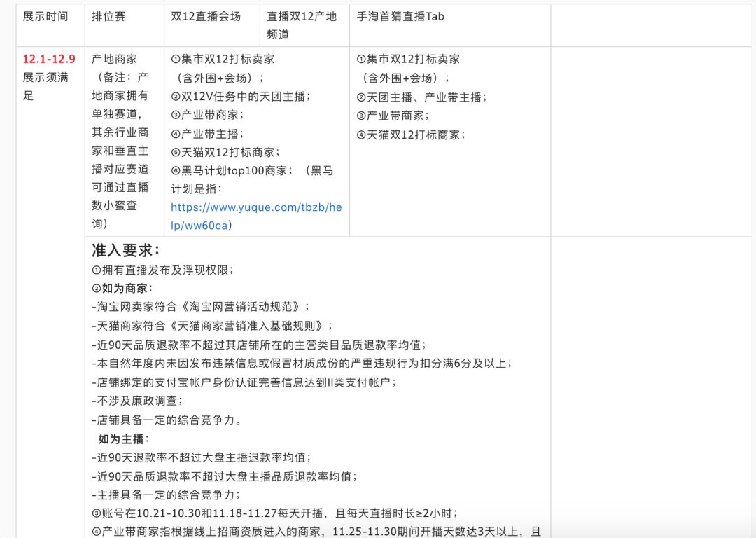
Task: Click the ⑤天猫双12打标商家 line
Action: coord(225,152)
